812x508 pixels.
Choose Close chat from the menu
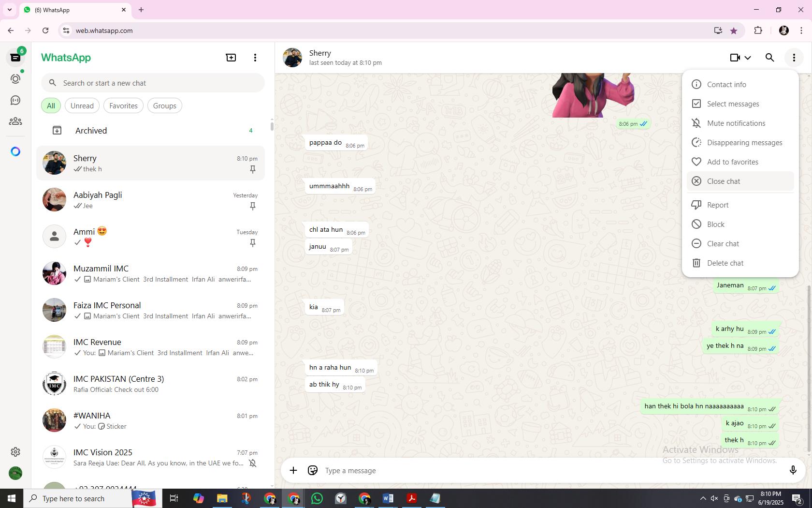pos(740,181)
